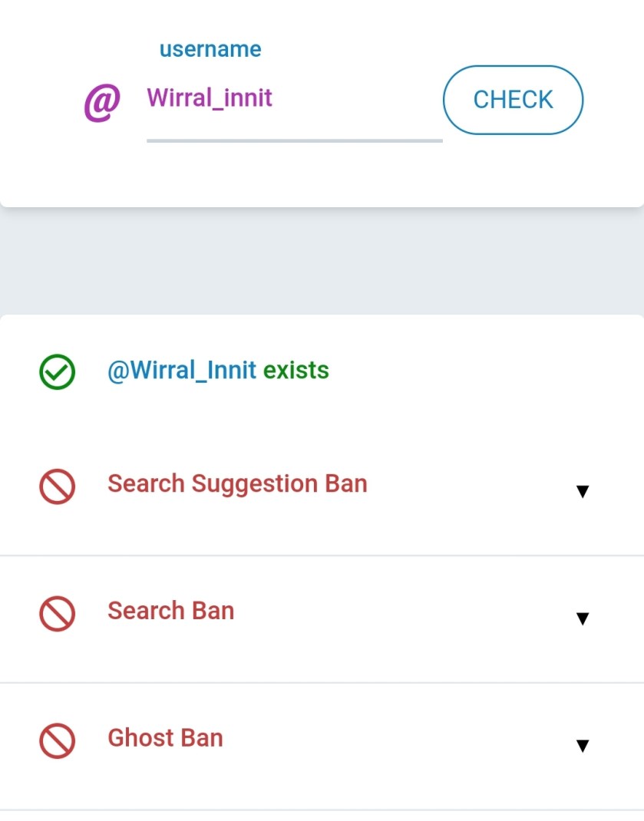Screen dimensions: 644x821
Task: Click the green "exists" status text
Action: pos(296,371)
